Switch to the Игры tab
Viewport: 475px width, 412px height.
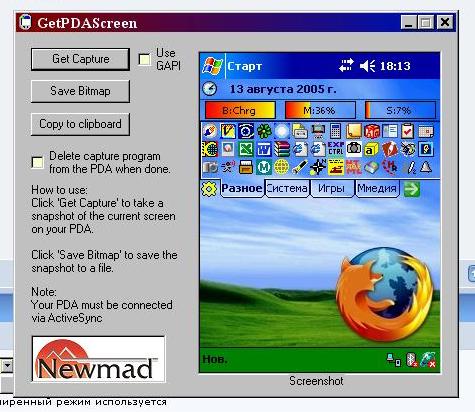(331, 189)
